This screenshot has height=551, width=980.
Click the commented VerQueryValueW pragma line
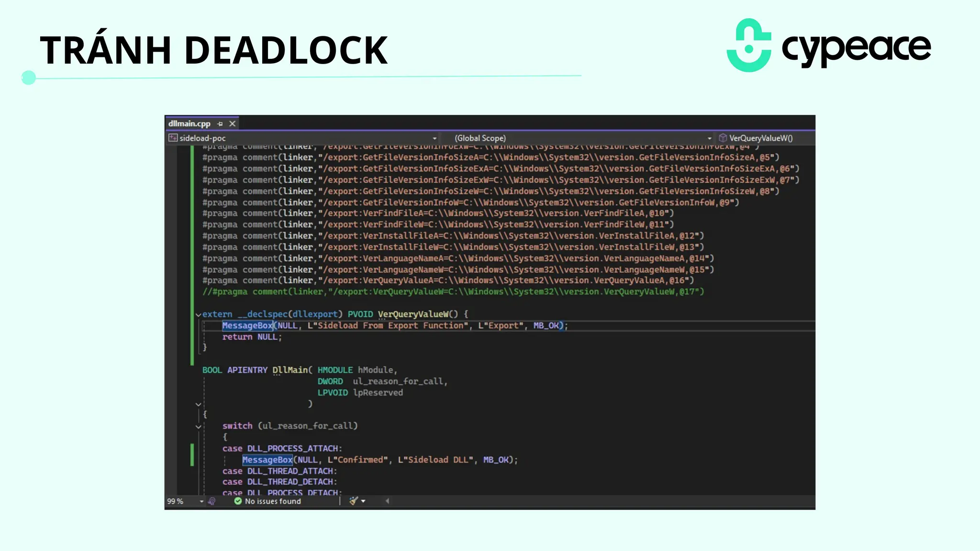point(453,292)
